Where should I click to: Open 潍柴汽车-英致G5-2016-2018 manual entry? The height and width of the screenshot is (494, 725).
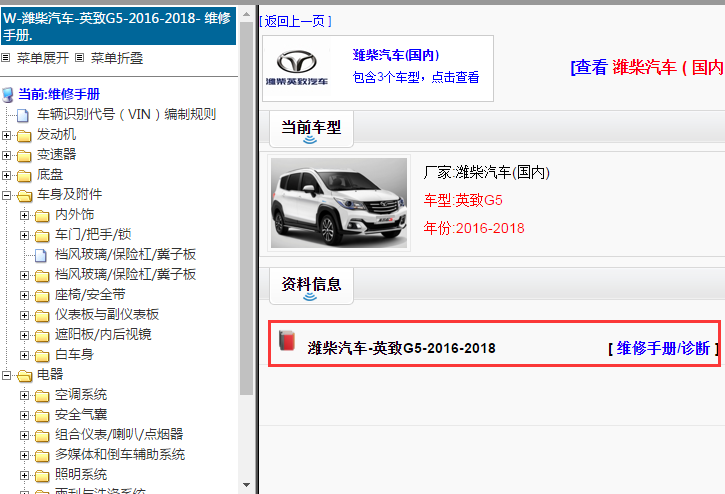click(x=401, y=348)
